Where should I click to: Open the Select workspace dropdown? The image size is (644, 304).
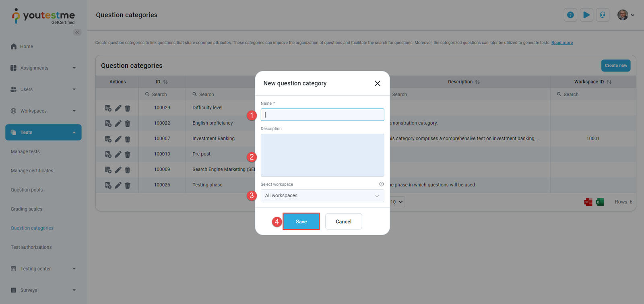[322, 196]
